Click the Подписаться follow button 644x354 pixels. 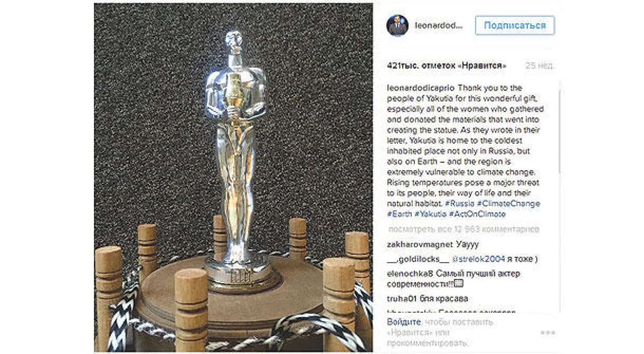tap(515, 25)
